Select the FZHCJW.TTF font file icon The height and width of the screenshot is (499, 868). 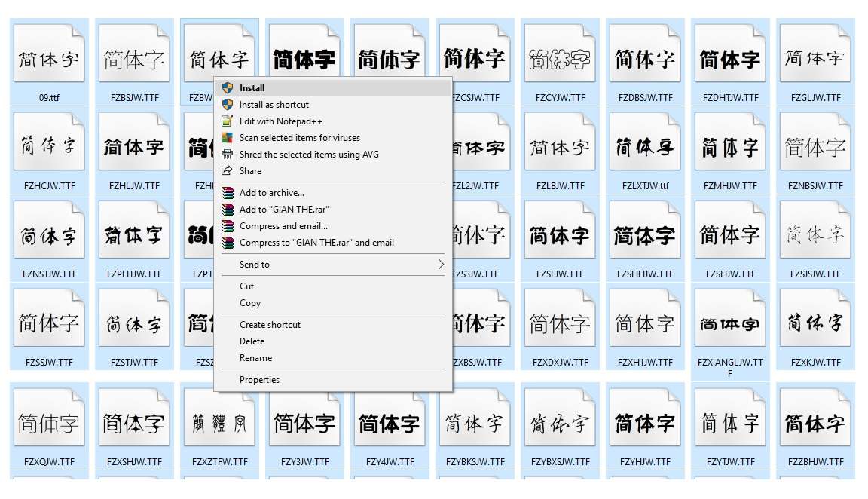(x=49, y=142)
